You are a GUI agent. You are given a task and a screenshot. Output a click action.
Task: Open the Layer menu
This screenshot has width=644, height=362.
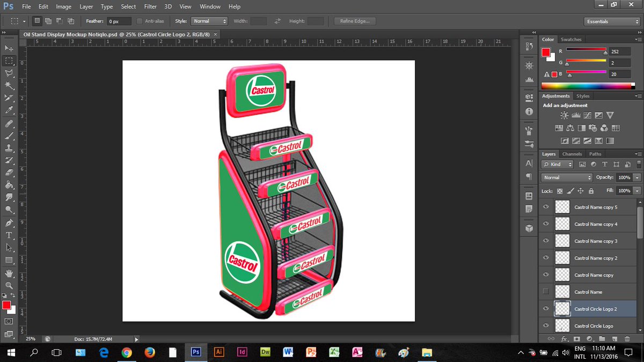click(86, 6)
